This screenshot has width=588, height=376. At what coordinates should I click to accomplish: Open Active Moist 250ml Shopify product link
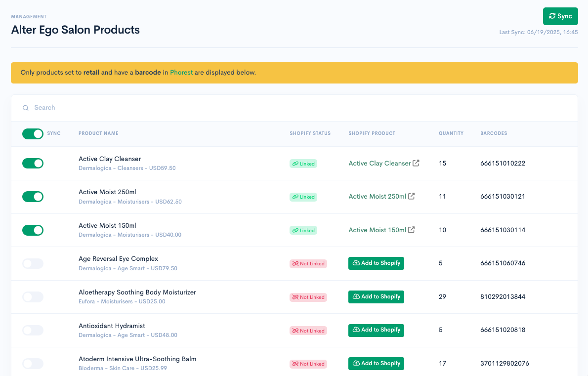tap(377, 197)
